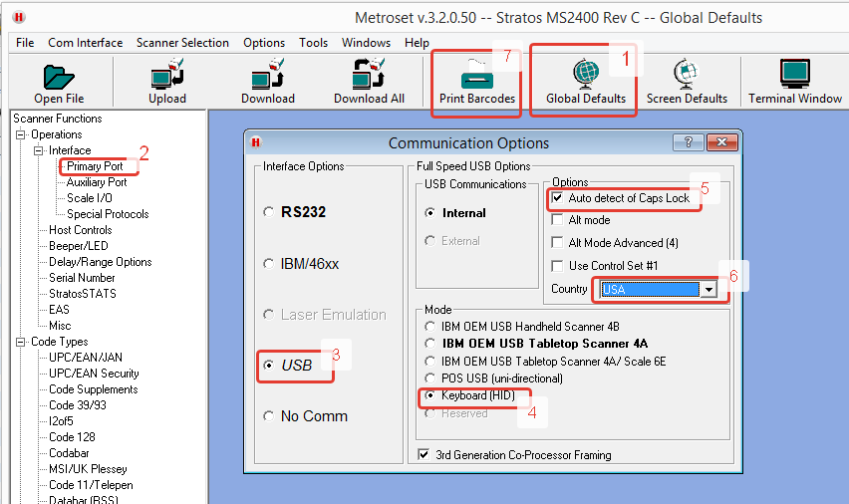The image size is (849, 504).
Task: Enable the Alt mode checkbox
Action: pyautogui.click(x=557, y=220)
